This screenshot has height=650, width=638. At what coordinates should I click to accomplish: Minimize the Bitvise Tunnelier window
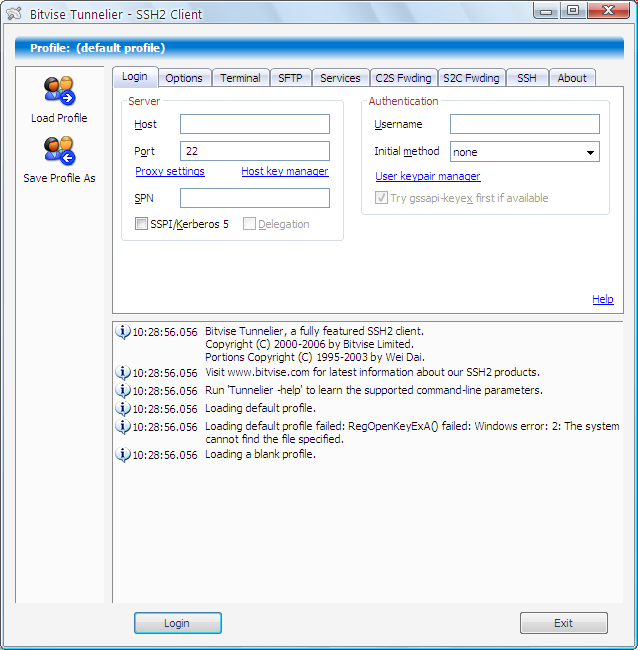click(546, 11)
